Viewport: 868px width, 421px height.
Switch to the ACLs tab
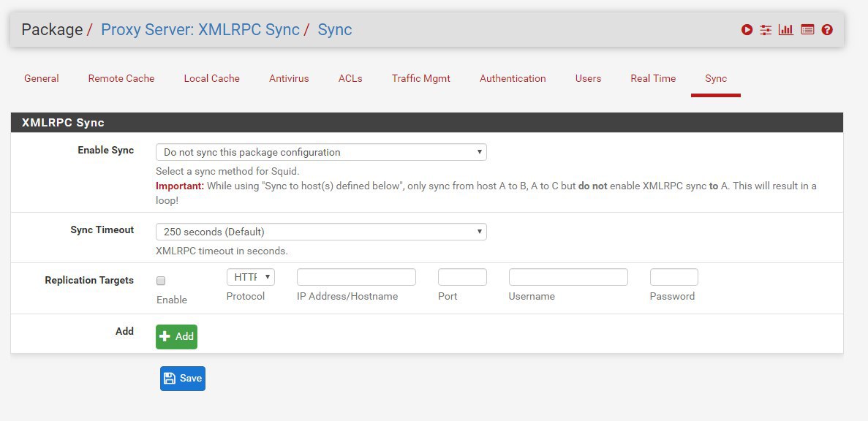(x=350, y=78)
